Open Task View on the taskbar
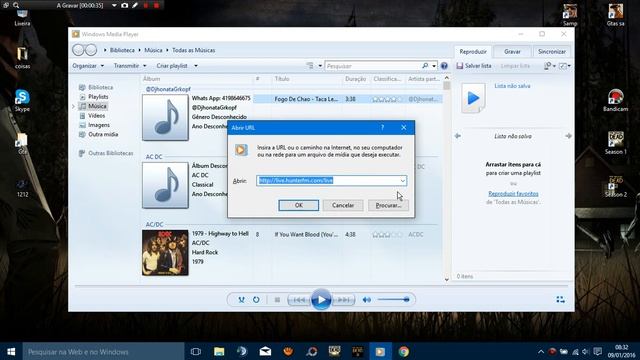The height and width of the screenshot is (360, 640). [x=196, y=351]
